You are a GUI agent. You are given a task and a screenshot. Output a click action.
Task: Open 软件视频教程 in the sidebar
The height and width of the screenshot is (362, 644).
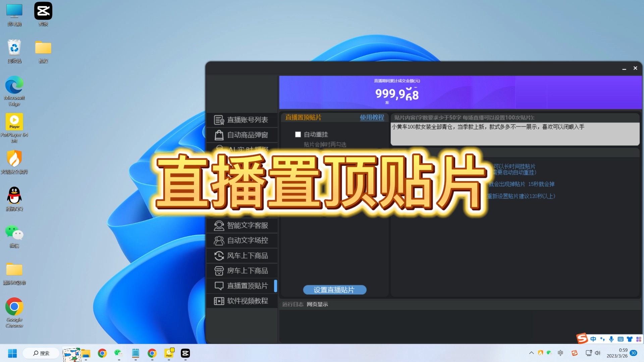tap(241, 301)
